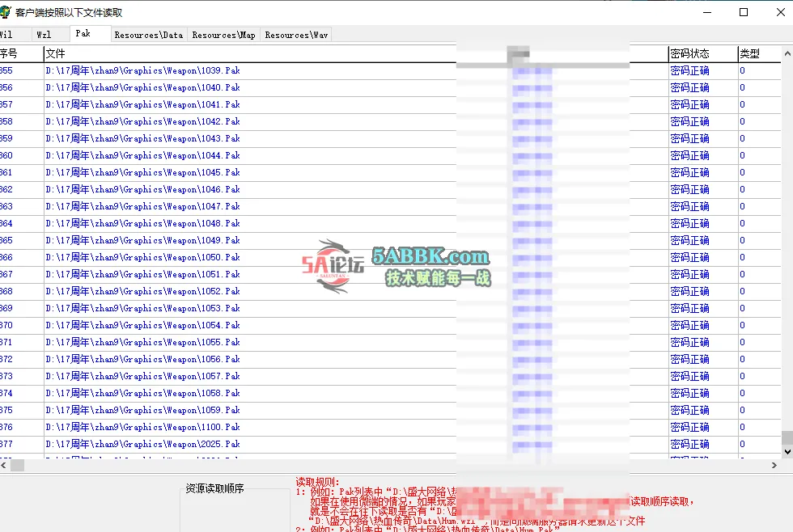Select row with Weapon\1051.Pak
The height and width of the screenshot is (532, 793).
coord(390,274)
